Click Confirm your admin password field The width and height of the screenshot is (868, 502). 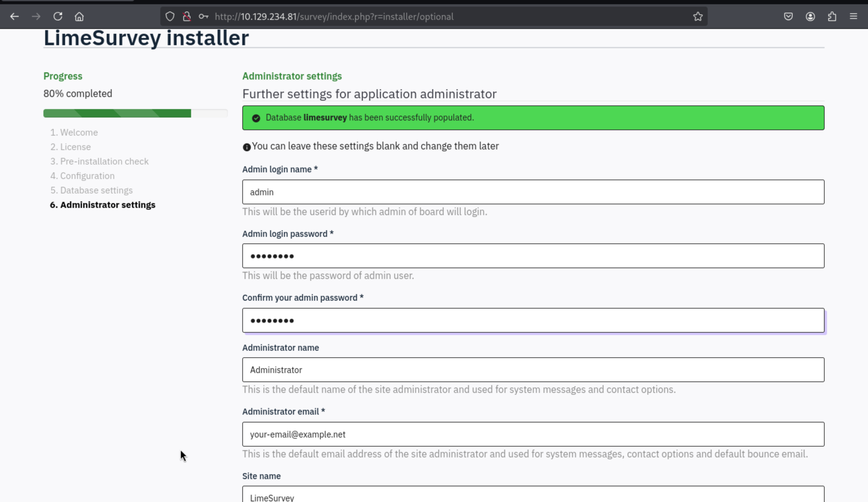pyautogui.click(x=533, y=321)
